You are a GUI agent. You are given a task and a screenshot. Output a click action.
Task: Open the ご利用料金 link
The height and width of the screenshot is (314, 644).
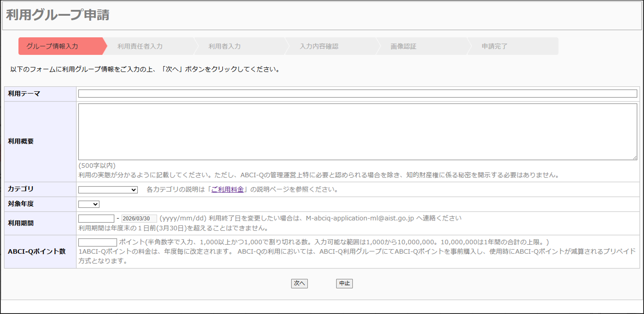(228, 189)
